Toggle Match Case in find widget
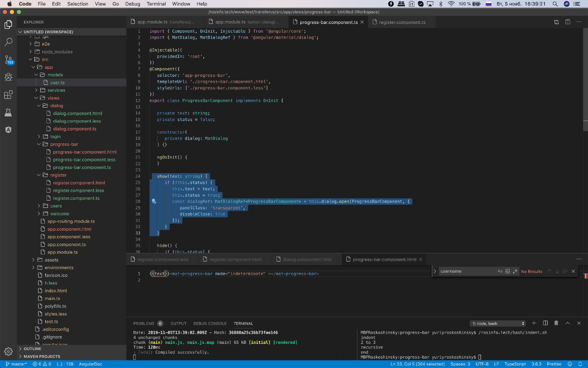Image resolution: width=588 pixels, height=368 pixels. (500, 271)
